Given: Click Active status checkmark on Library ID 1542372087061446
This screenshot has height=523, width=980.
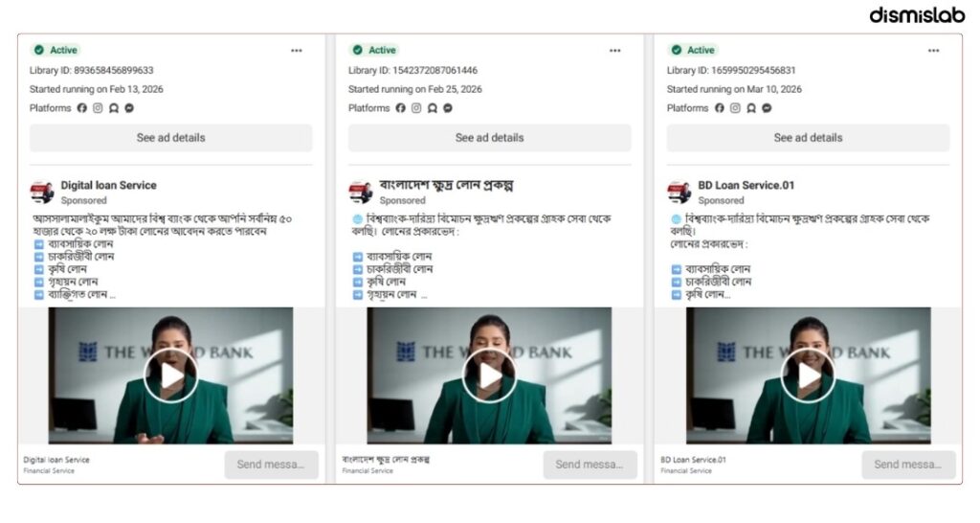Looking at the screenshot, I should coord(358,50).
